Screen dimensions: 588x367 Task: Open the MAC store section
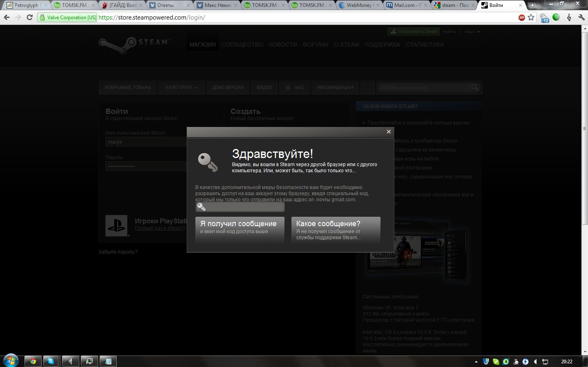(295, 87)
